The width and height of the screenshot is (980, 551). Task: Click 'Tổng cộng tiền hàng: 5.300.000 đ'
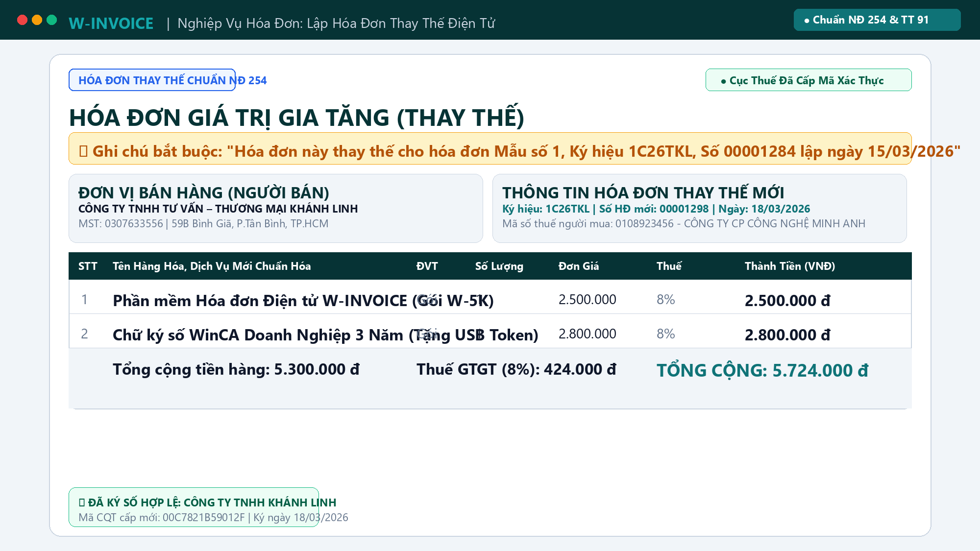(236, 369)
